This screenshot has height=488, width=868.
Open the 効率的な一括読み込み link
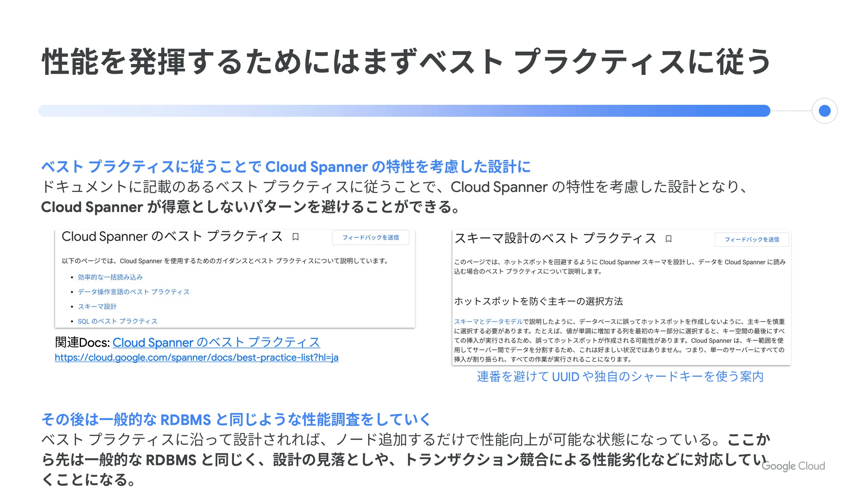[110, 277]
